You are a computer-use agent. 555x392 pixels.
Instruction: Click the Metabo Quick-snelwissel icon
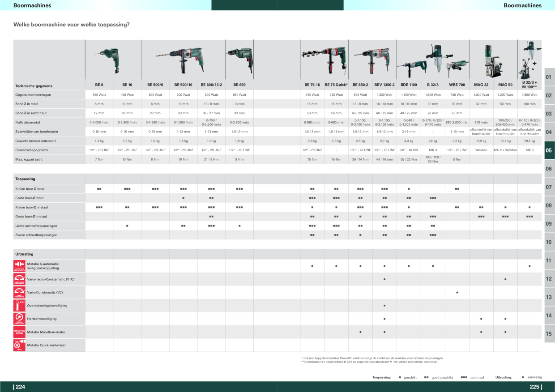19,345
